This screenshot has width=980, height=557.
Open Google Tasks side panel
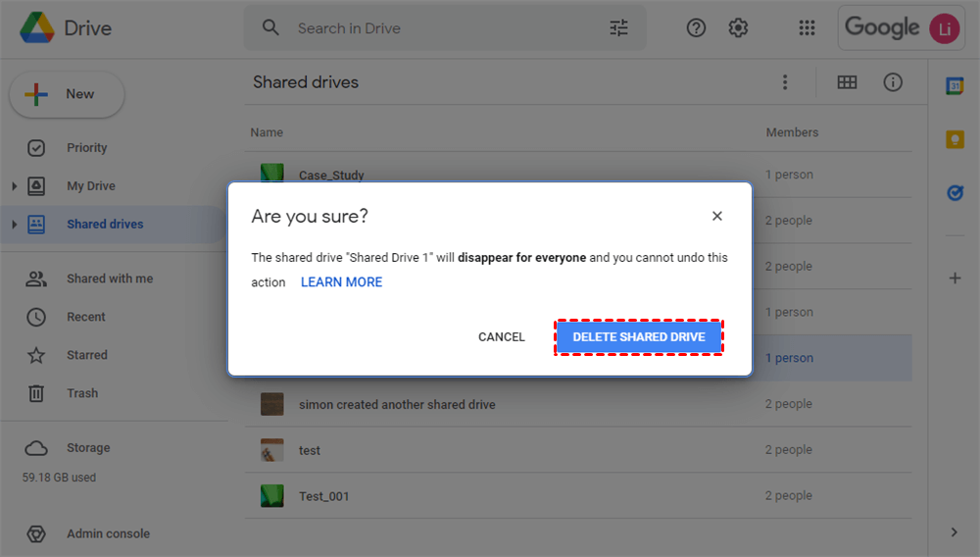tap(955, 192)
